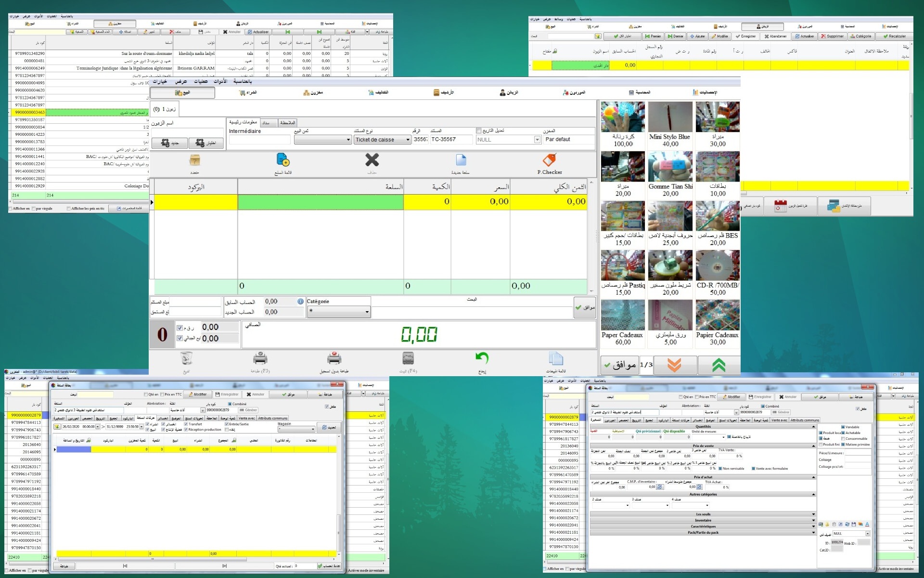Screen dimensions: 924x578
Task: Toggle the date modification checkbox
Action: [x=478, y=131]
